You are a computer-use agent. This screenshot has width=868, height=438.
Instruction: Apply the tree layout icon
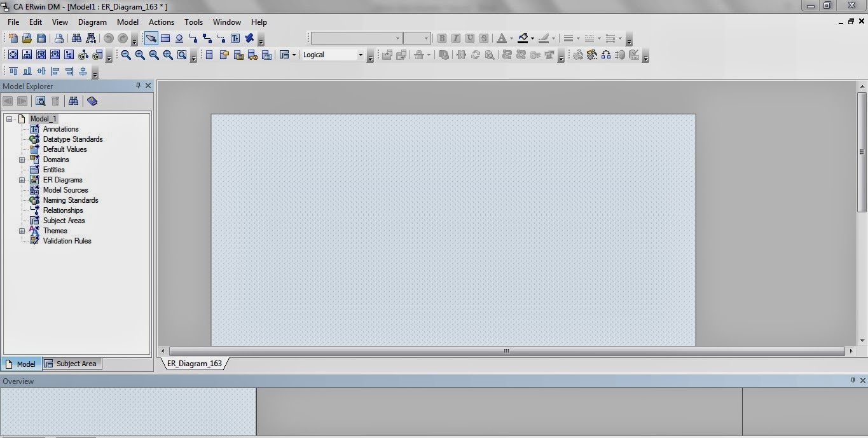click(69, 55)
